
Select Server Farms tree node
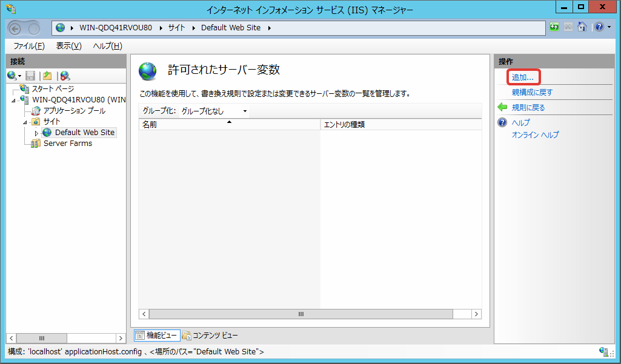[68, 144]
